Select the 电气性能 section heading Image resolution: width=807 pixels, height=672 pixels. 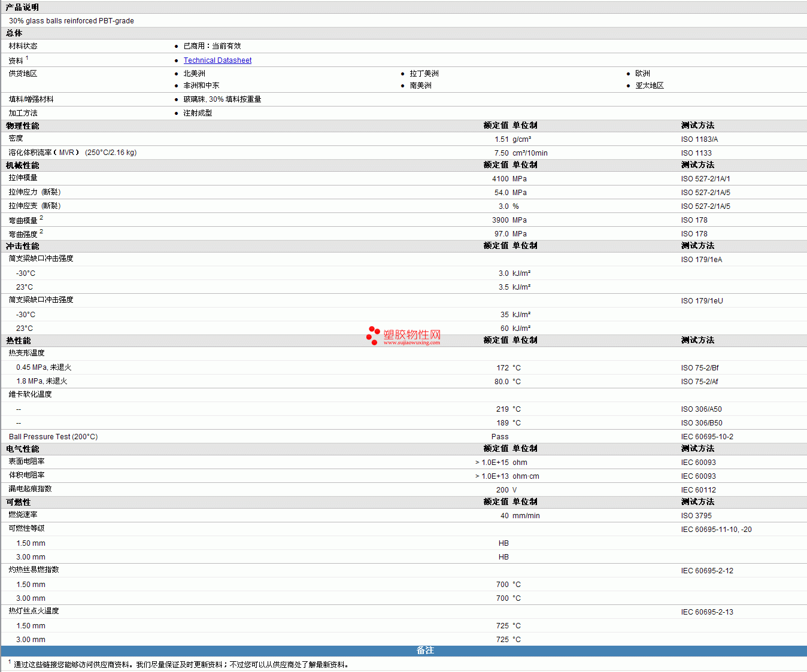[x=22, y=449]
